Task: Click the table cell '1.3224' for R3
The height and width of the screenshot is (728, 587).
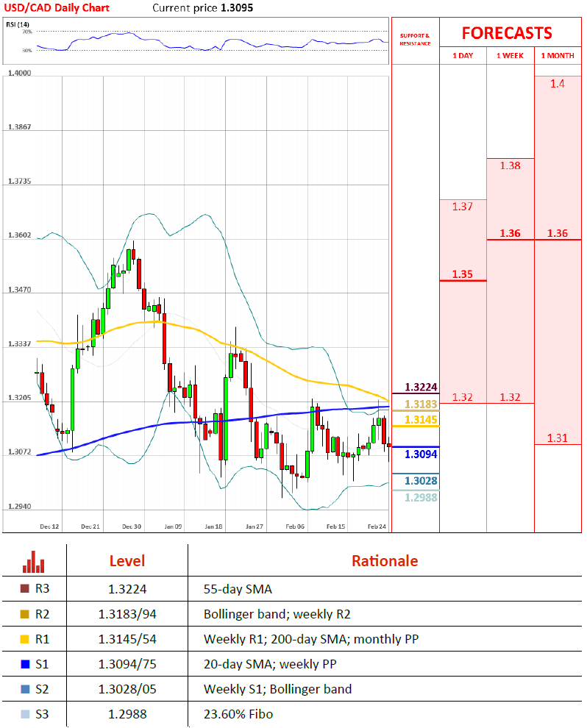Action: click(127, 589)
